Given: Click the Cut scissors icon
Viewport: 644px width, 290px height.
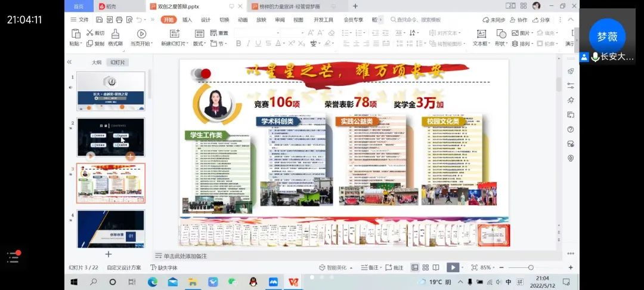Looking at the screenshot, I should 90,33.
